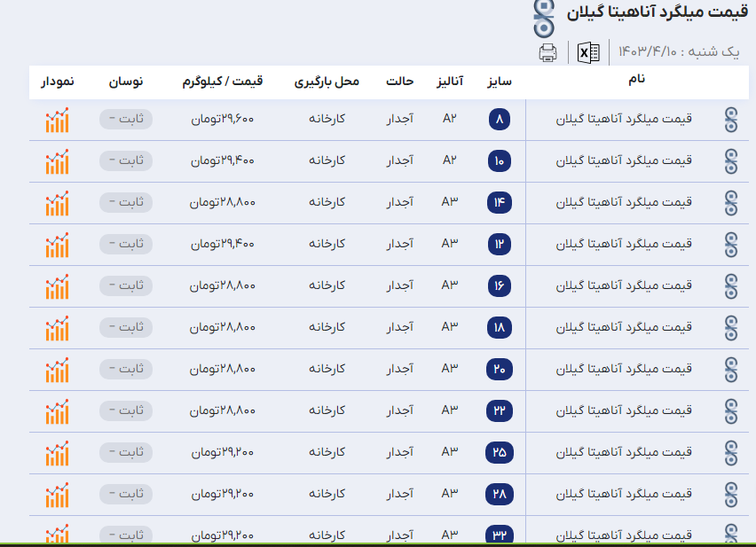756x547 pixels.
Task: Select the size 28 badge
Action: point(500,494)
